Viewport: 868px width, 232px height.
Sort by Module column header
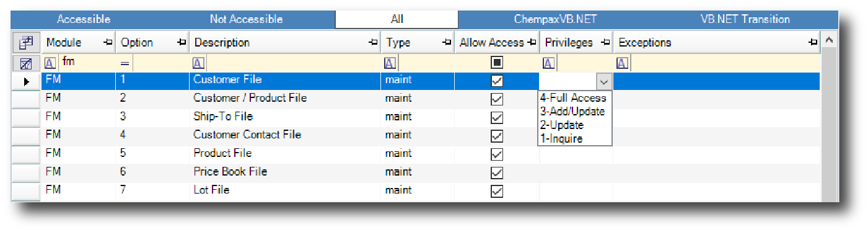[x=78, y=42]
